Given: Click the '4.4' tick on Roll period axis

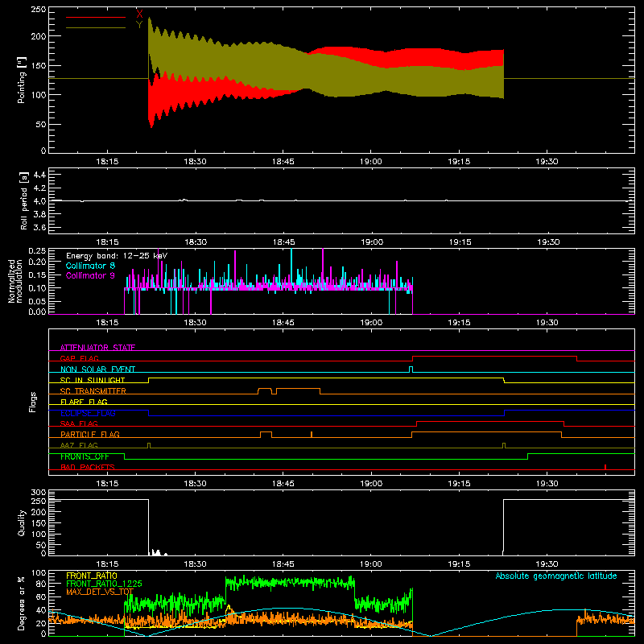Looking at the screenshot, I should click(39, 175).
